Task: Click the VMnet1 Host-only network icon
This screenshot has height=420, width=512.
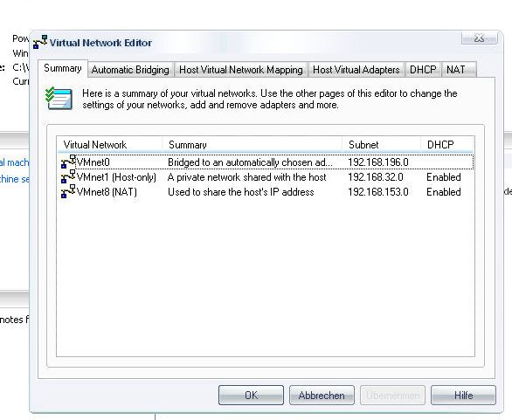Action: (68, 176)
